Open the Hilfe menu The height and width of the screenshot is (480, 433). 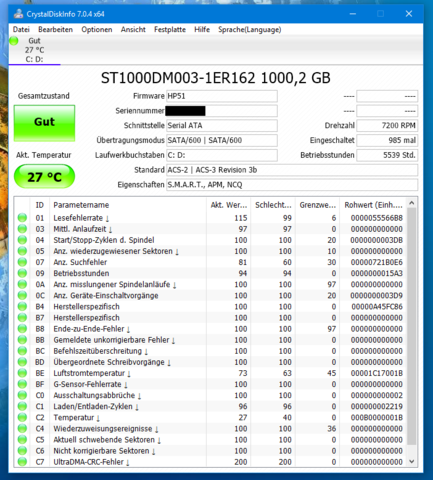[202, 30]
